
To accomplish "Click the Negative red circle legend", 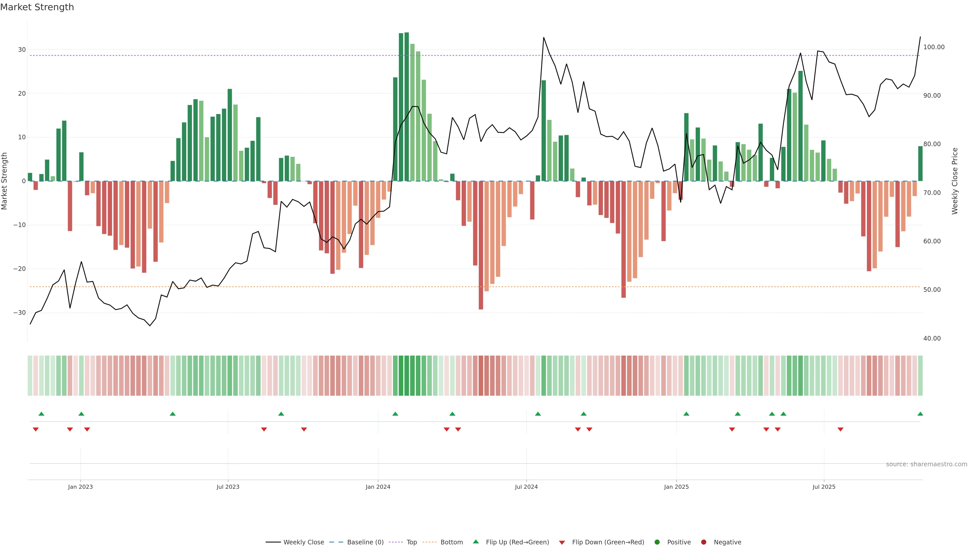I will 703,542.
